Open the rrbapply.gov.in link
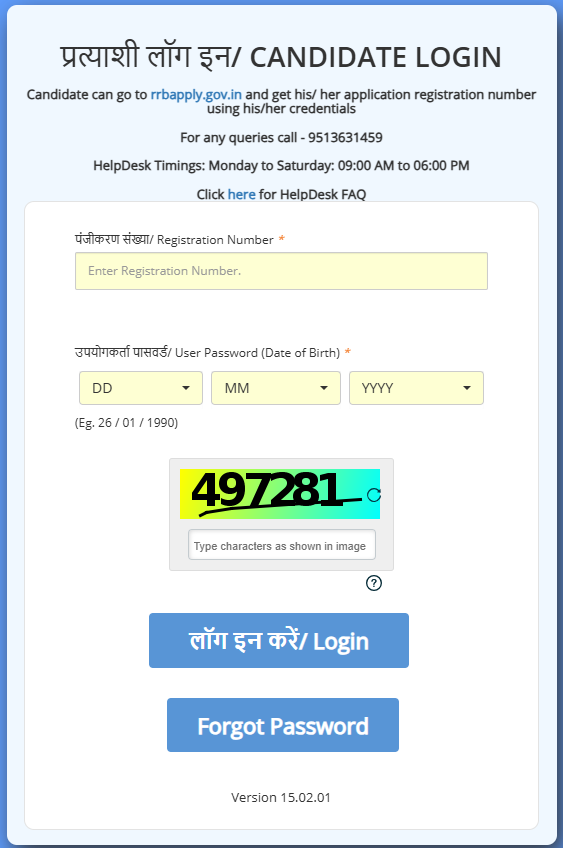 click(196, 95)
